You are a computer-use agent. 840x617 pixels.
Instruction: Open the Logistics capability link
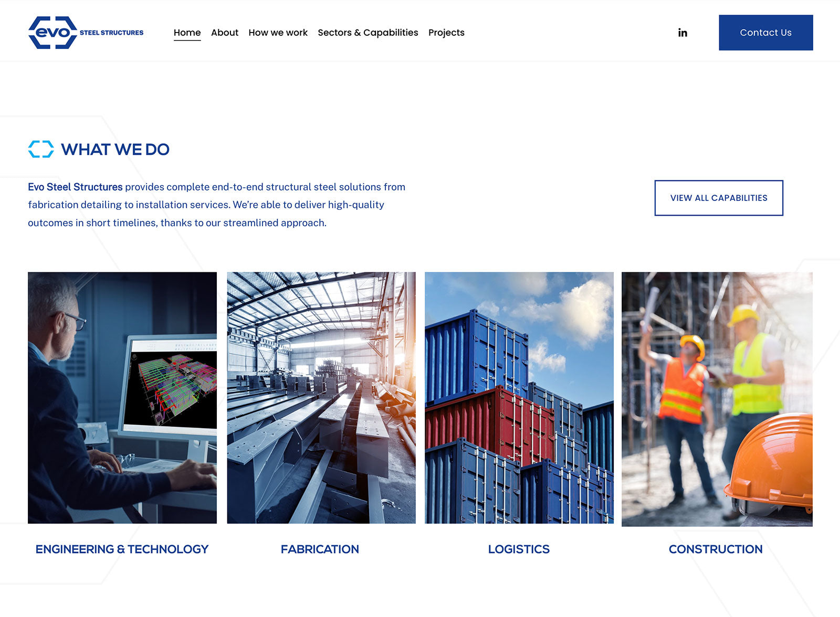point(519,549)
